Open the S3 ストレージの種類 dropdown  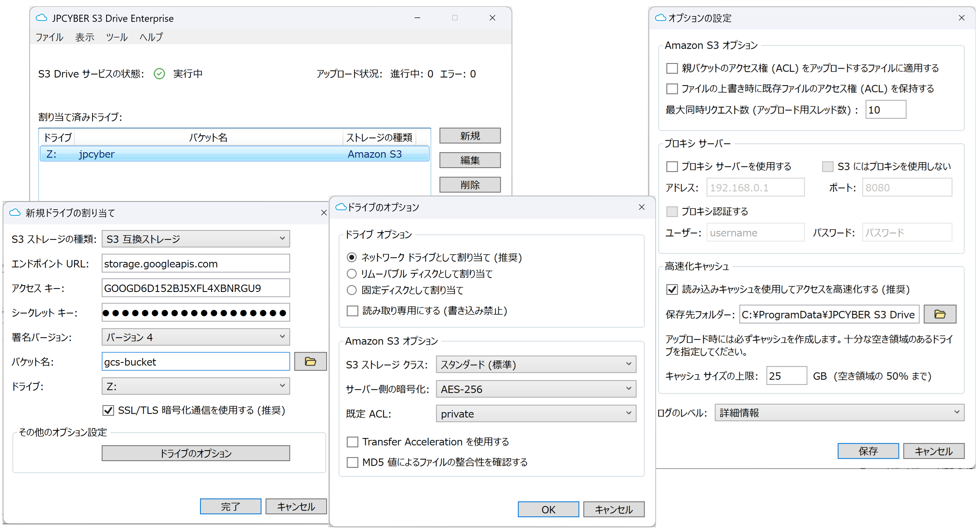(x=196, y=239)
